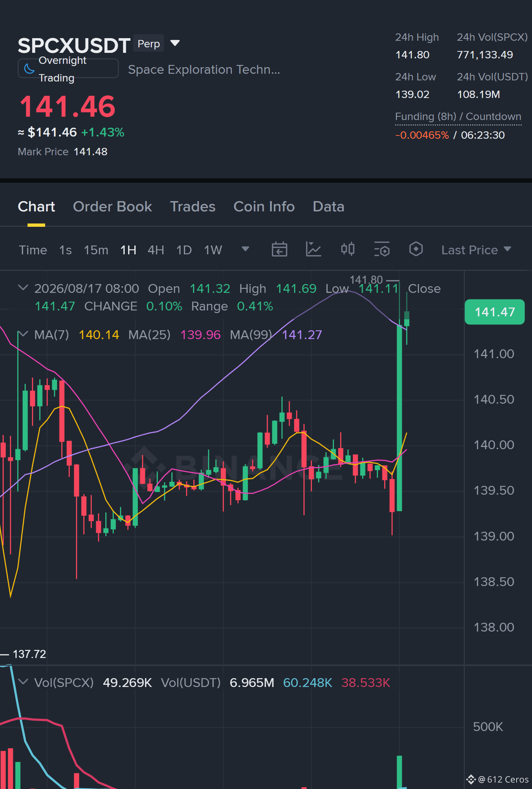Tap the Funding (8h) / Countdown label
Image resolution: width=532 pixels, height=789 pixels.
pos(458,116)
